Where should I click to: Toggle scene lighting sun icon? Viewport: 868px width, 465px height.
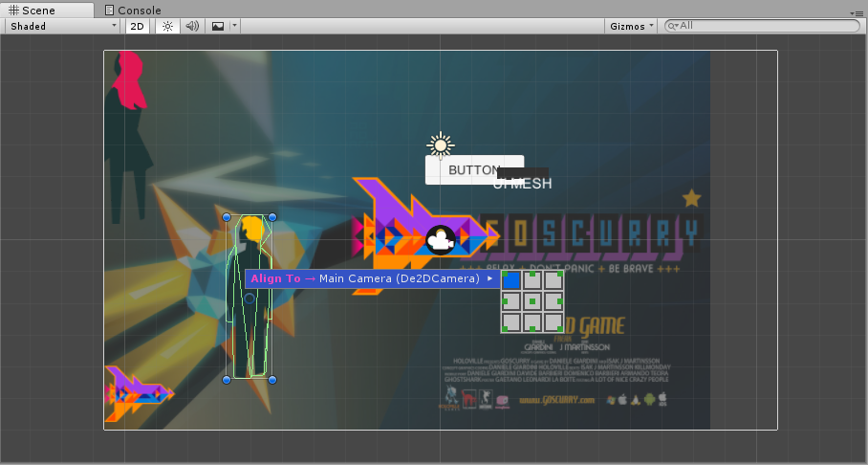[167, 26]
